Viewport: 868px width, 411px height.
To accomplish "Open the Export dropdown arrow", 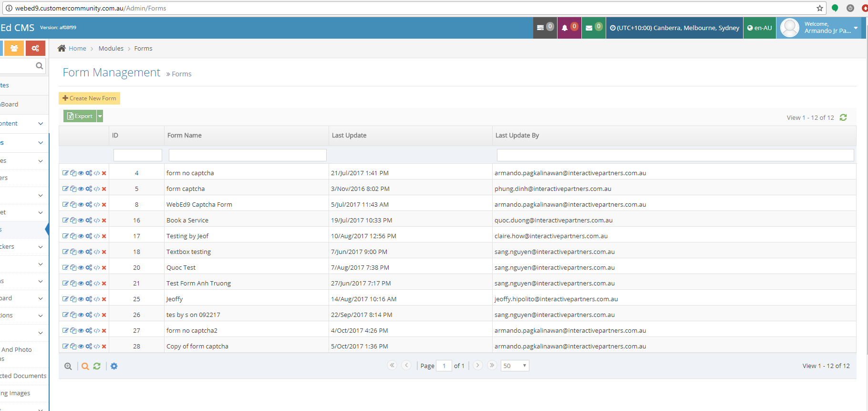I will (100, 116).
